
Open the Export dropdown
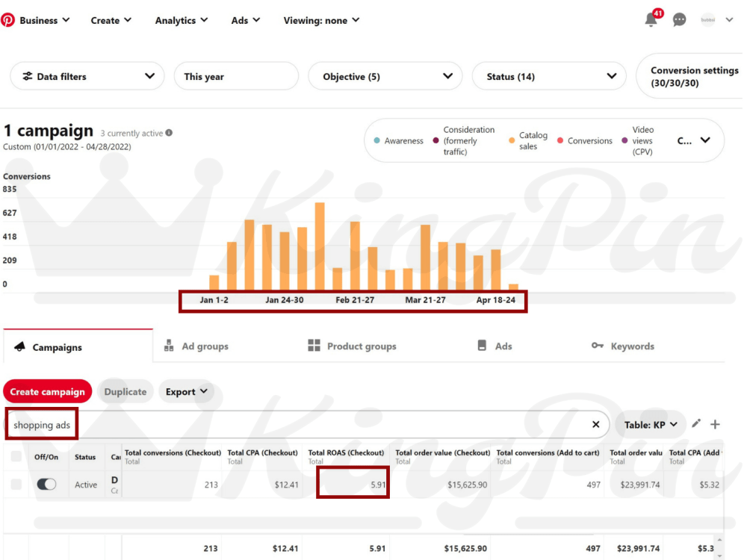pos(186,391)
